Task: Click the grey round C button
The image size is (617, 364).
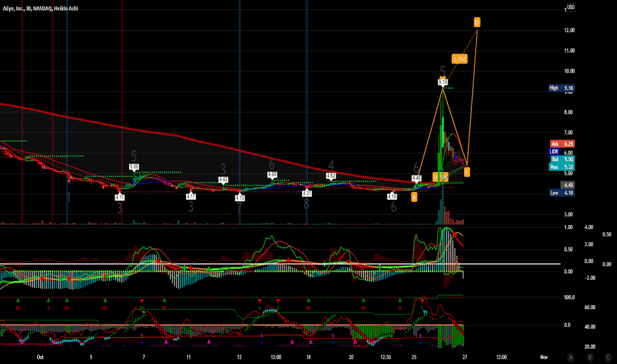Action: [608, 357]
